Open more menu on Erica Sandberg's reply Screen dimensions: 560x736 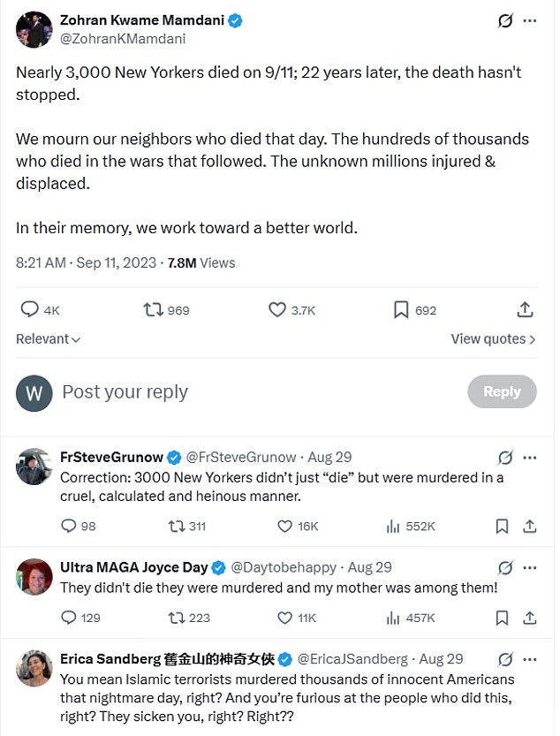530,659
